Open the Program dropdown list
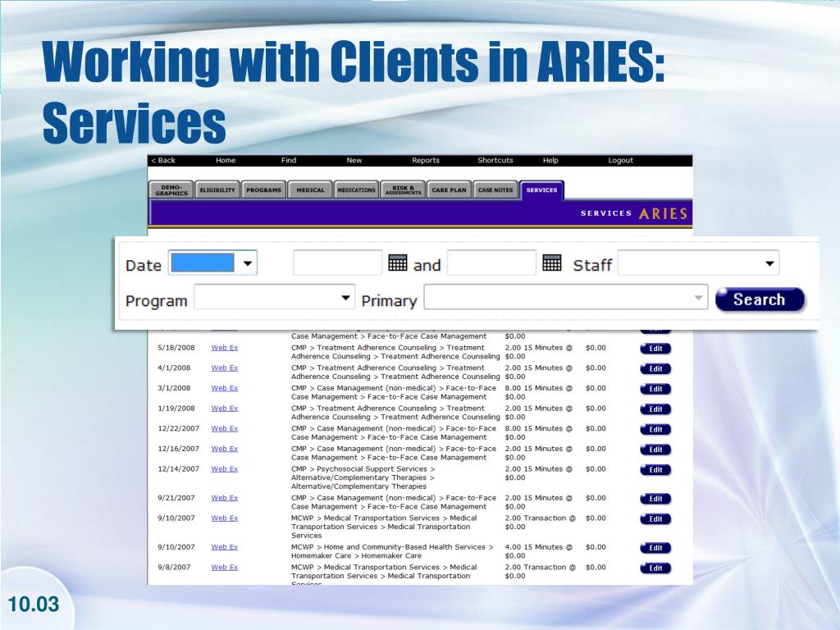Screen dimensions: 840x630 pos(274,297)
